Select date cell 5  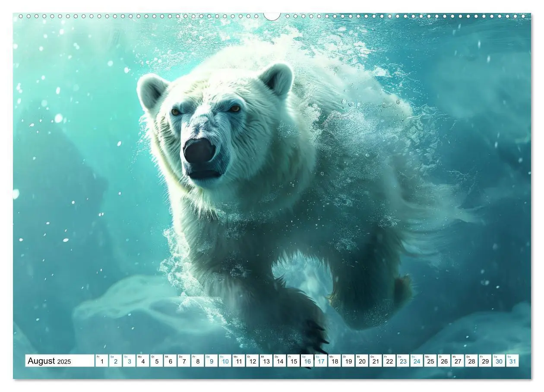(156, 361)
